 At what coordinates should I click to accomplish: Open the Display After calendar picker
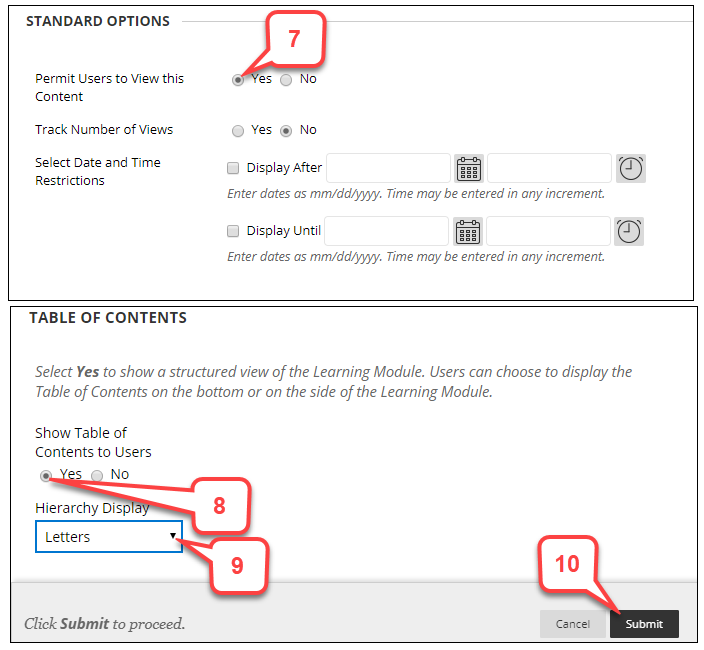(468, 168)
